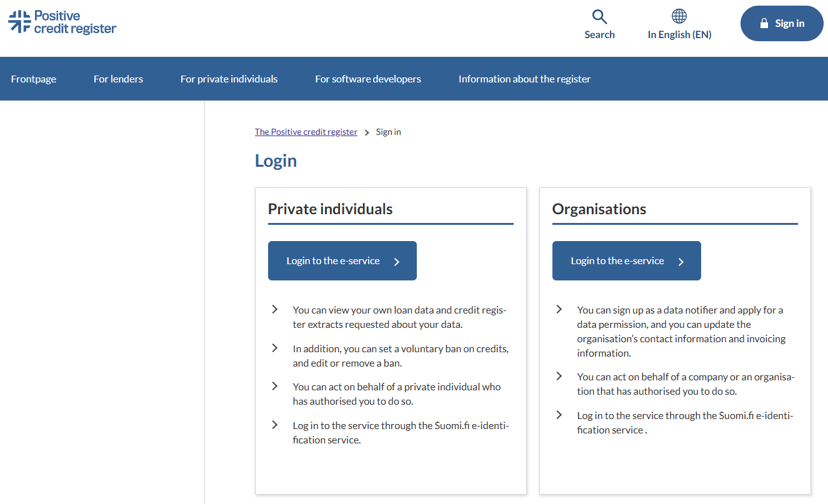Click chevron beside 'sign up as a data notifier'
Screen dimensions: 828x504
(559, 309)
